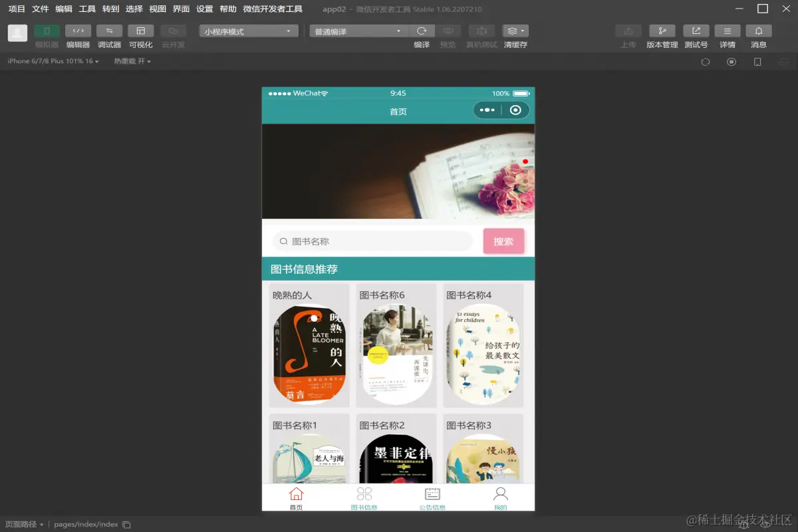Click the 图书信息推荐 section header

tap(398, 269)
